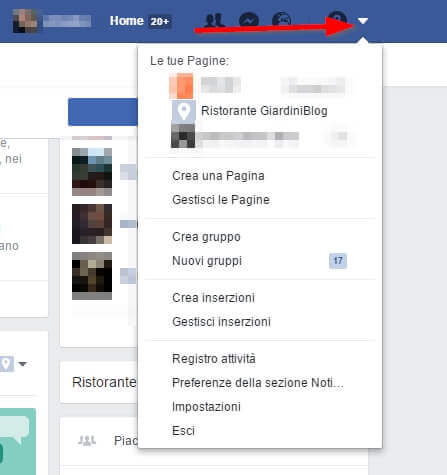Open Gestisci inserzioni
Viewport: 447px width, 475px height.
click(221, 322)
